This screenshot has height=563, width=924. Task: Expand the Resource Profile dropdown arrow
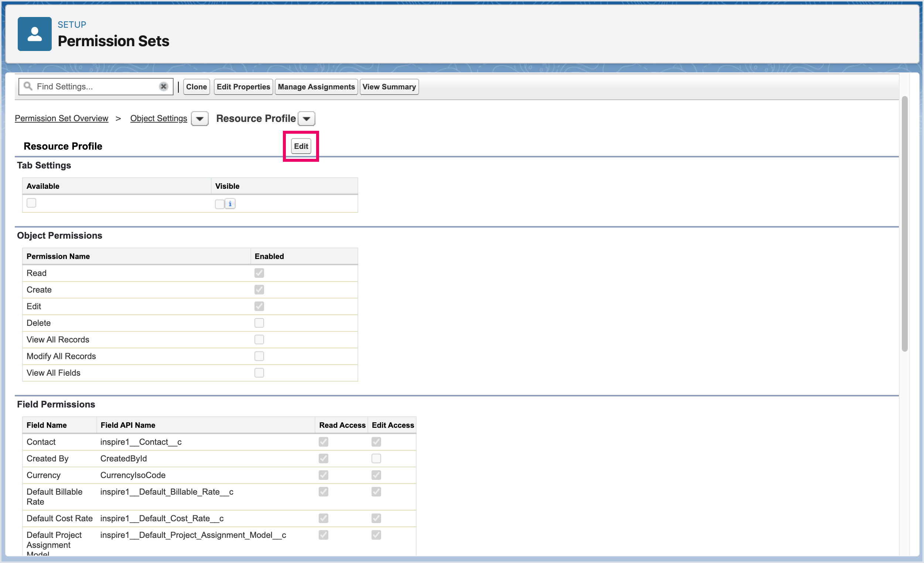307,119
